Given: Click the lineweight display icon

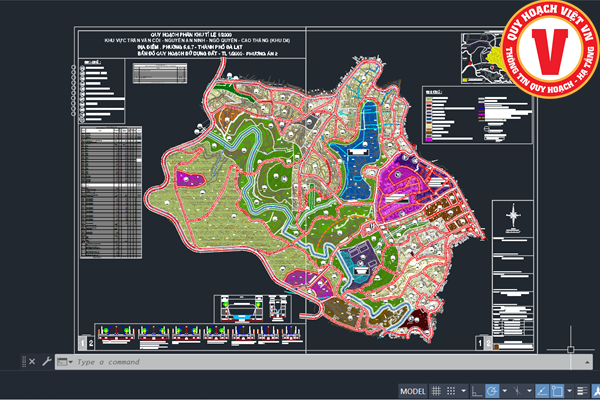Looking at the screenshot, I should click(x=581, y=391).
